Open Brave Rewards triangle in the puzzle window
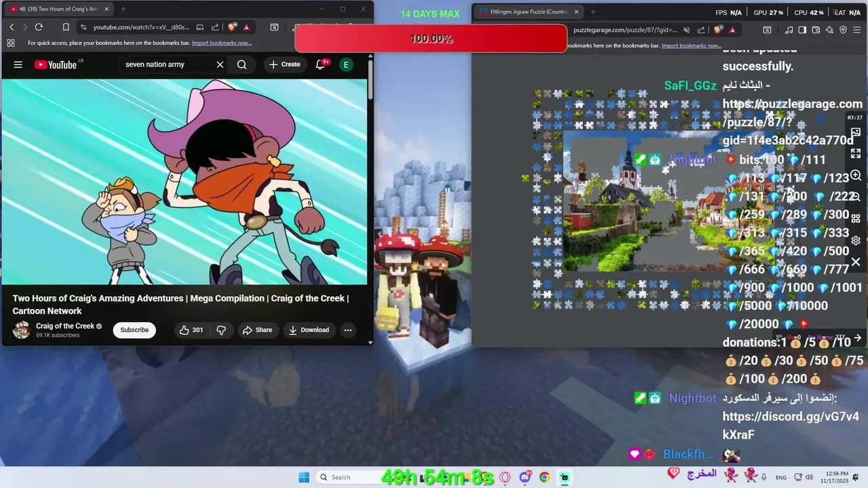 [732, 30]
